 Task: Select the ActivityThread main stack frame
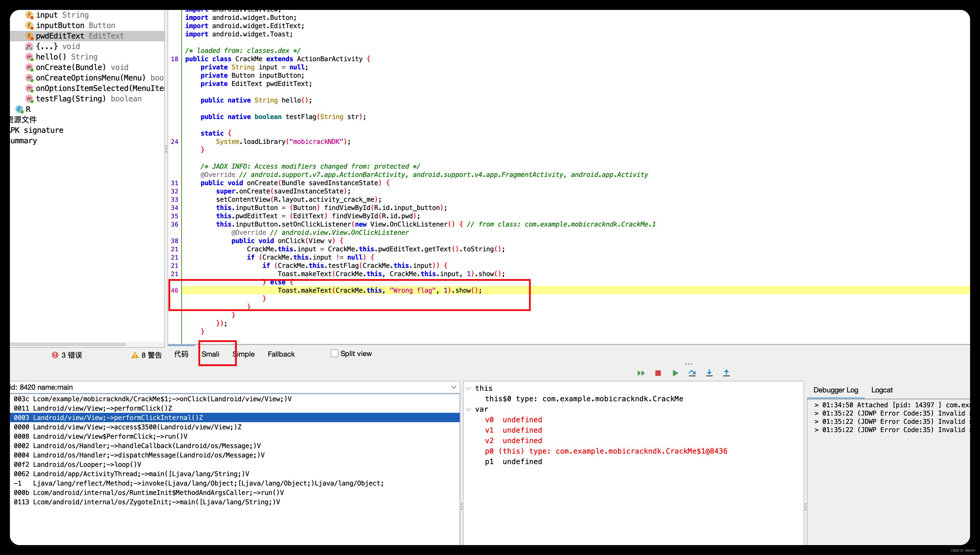tap(235, 474)
